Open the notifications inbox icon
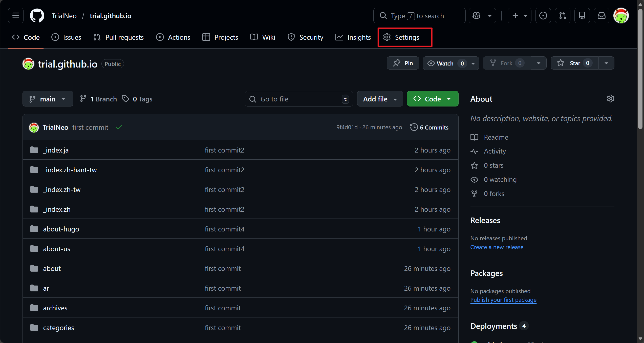This screenshot has height=343, width=644. tap(602, 16)
